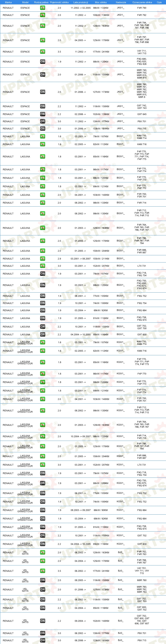Click the ON icon in the Vel Satis 110kW 2.0 row
This screenshot has width=166, height=644.
coord(43,580)
